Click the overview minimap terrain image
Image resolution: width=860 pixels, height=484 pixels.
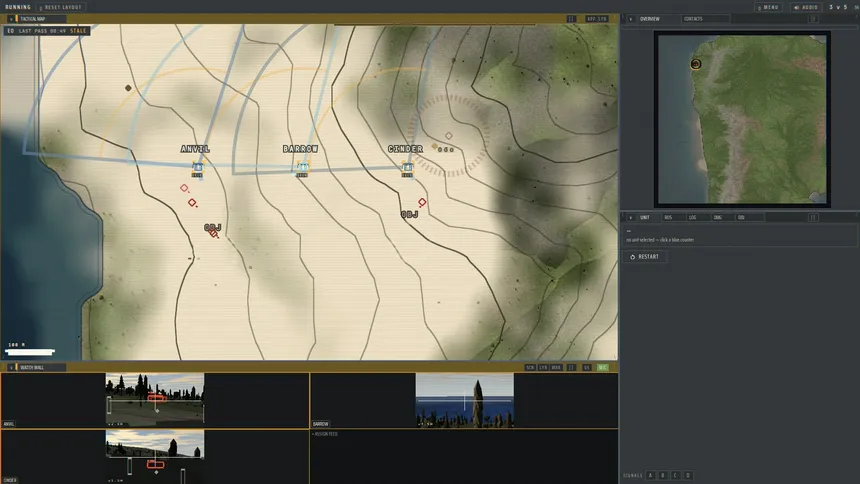(742, 119)
